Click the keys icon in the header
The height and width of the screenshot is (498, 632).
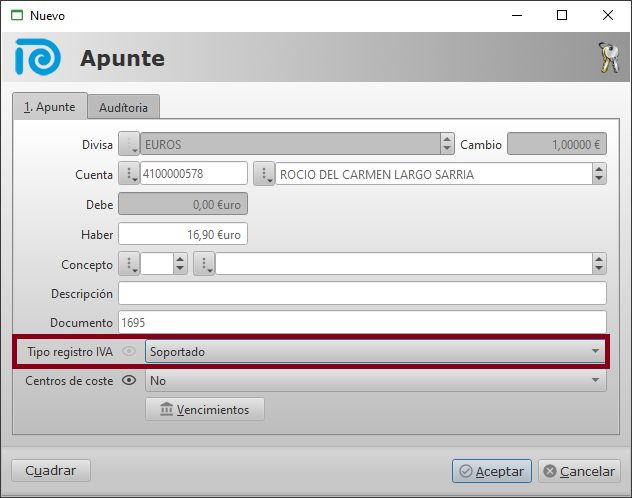pyautogui.click(x=607, y=58)
